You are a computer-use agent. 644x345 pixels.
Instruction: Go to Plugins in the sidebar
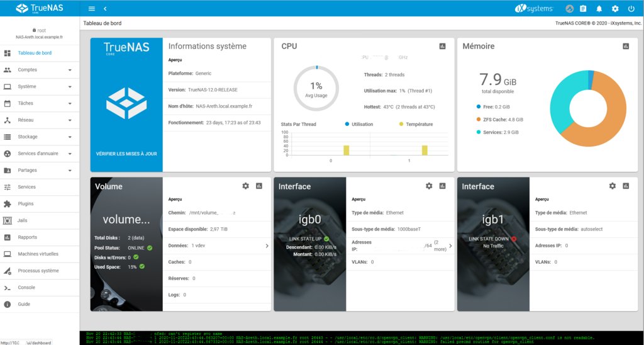point(26,204)
